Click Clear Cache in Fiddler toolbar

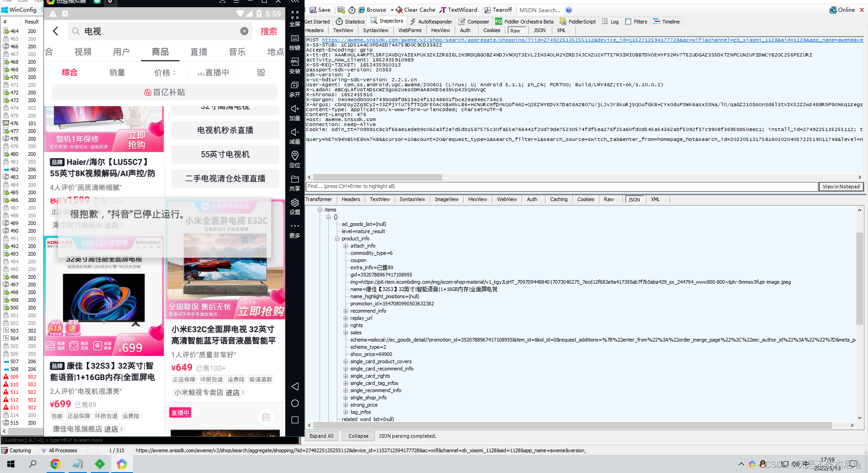tap(415, 9)
